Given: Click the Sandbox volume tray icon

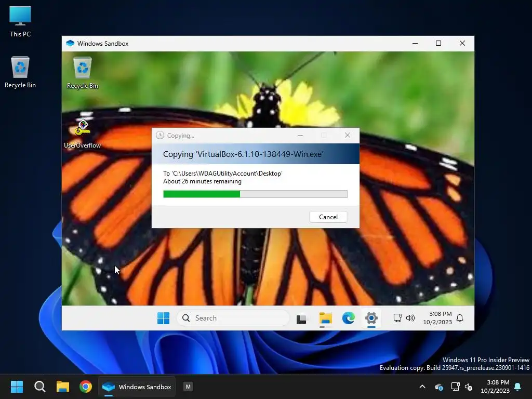Looking at the screenshot, I should [x=410, y=318].
